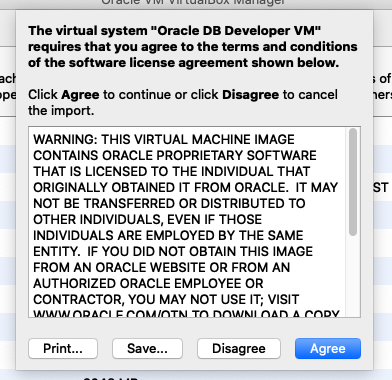Click the license text scrollbar thumb

(x=353, y=182)
